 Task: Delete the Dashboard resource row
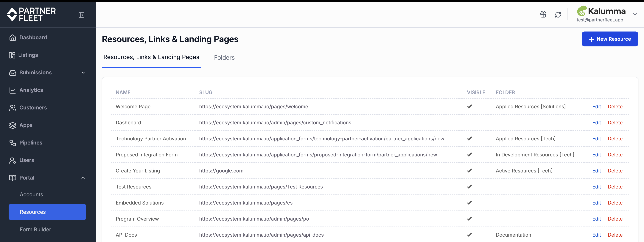pos(615,123)
